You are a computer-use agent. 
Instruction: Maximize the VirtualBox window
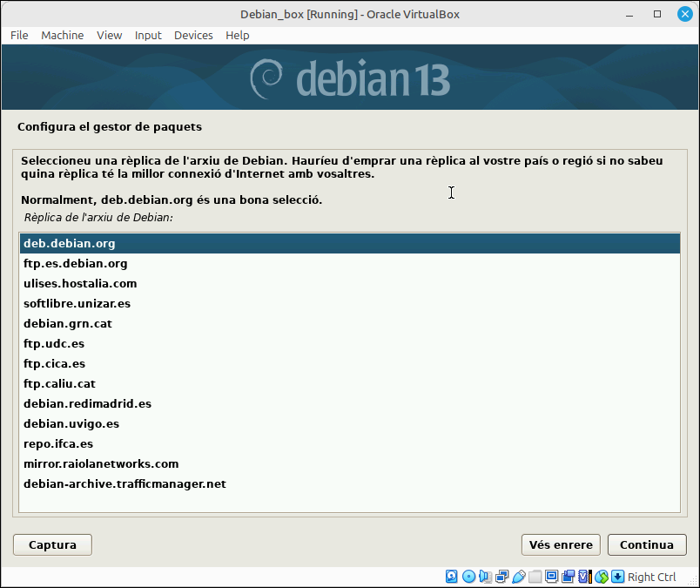[657, 14]
